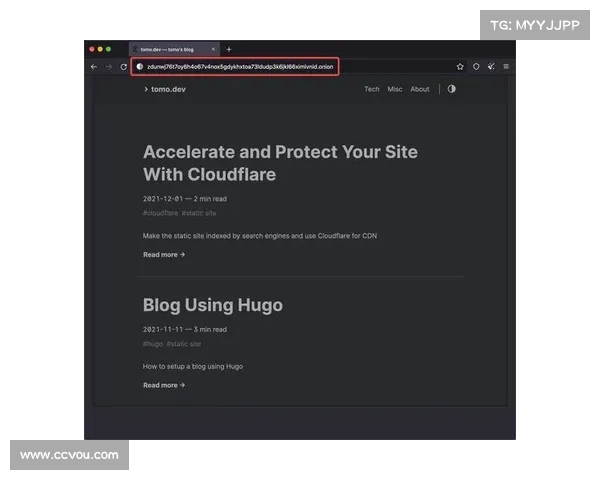The image size is (600, 480).
Task: Click the #hugo tag
Action: 153,344
